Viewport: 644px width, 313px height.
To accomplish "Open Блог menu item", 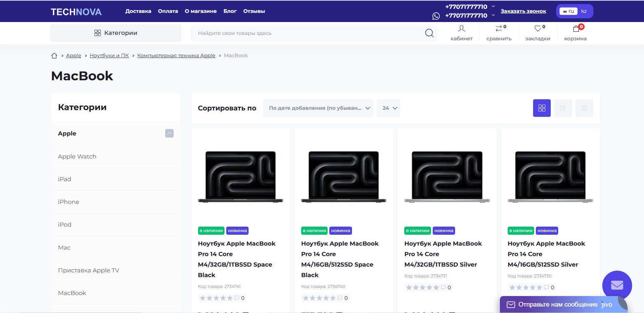I will (x=230, y=11).
